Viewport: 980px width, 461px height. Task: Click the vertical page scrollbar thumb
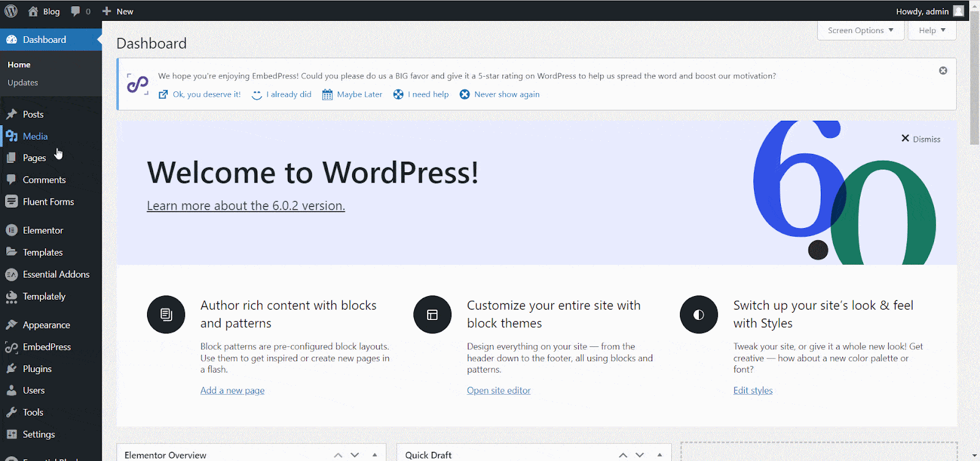click(974, 77)
